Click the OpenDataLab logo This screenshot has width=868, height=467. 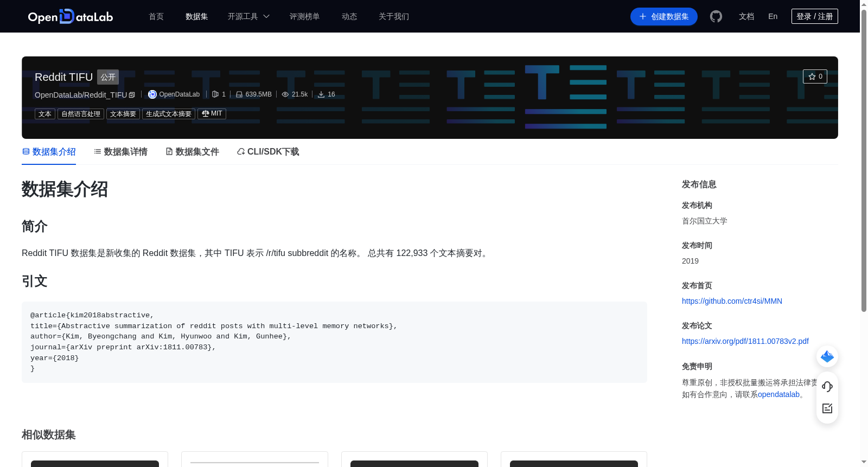[x=71, y=16]
